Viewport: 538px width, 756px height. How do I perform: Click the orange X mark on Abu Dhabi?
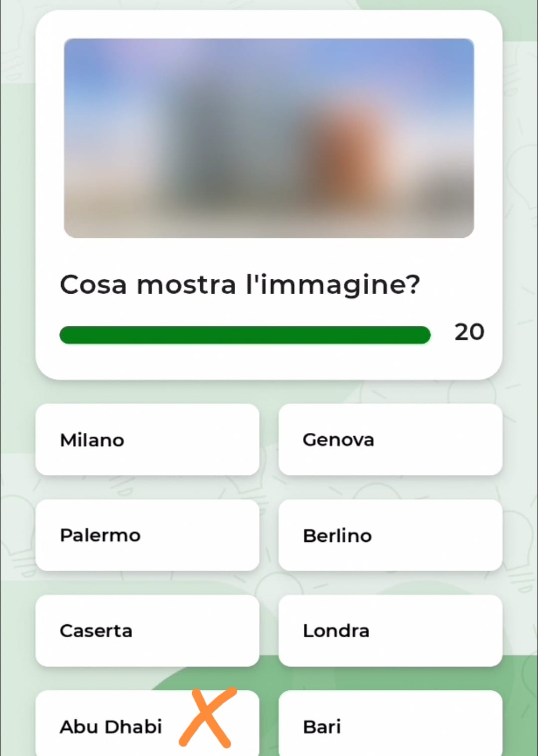click(x=207, y=717)
